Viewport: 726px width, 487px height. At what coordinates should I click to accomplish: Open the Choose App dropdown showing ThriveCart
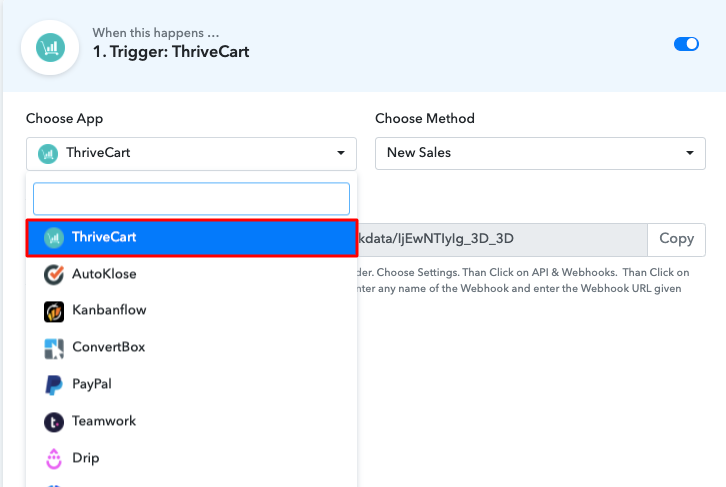point(191,153)
